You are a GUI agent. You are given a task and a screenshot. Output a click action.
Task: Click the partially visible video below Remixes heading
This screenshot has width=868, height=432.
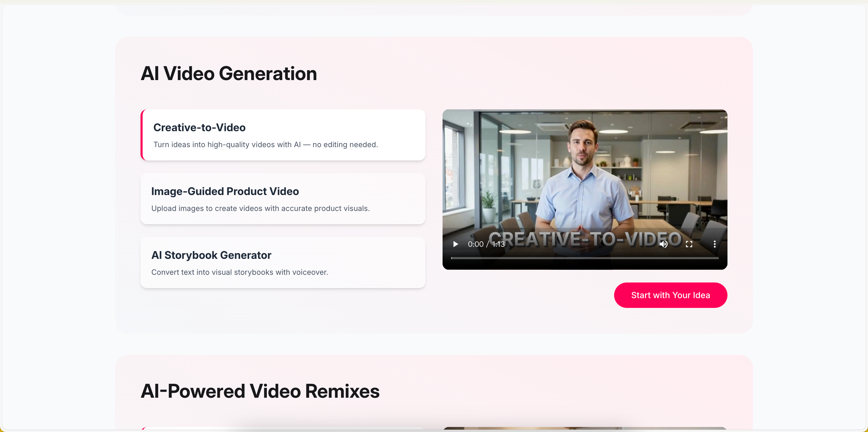585,428
